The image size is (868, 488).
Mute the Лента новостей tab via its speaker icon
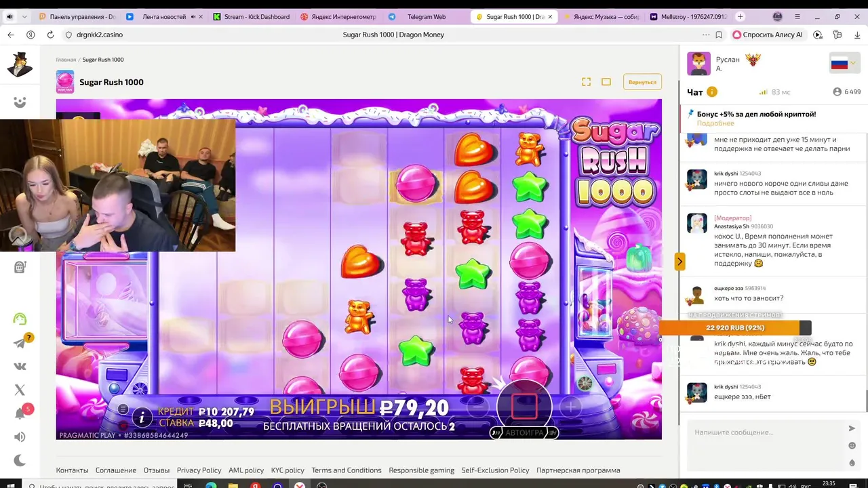(x=193, y=16)
